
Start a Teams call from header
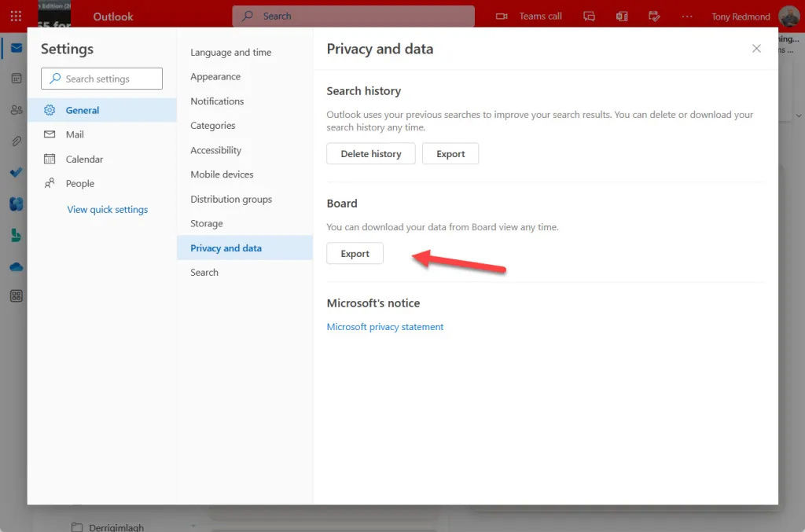pos(529,17)
